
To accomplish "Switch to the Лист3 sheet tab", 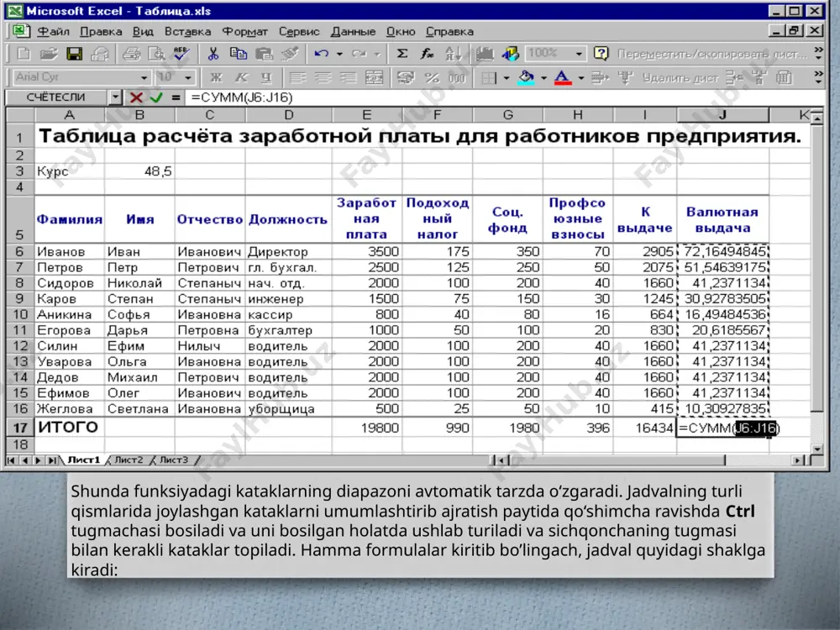I will [x=174, y=460].
